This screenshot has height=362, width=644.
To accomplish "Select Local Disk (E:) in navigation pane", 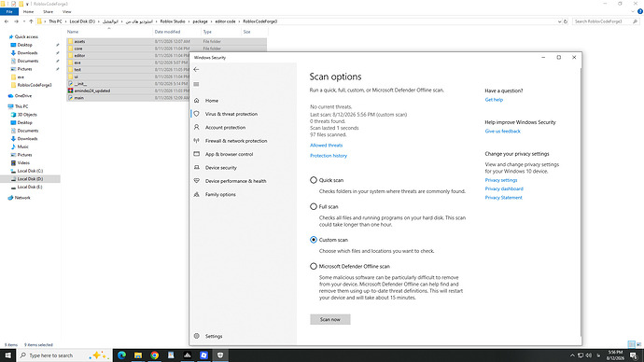I will click(30, 187).
